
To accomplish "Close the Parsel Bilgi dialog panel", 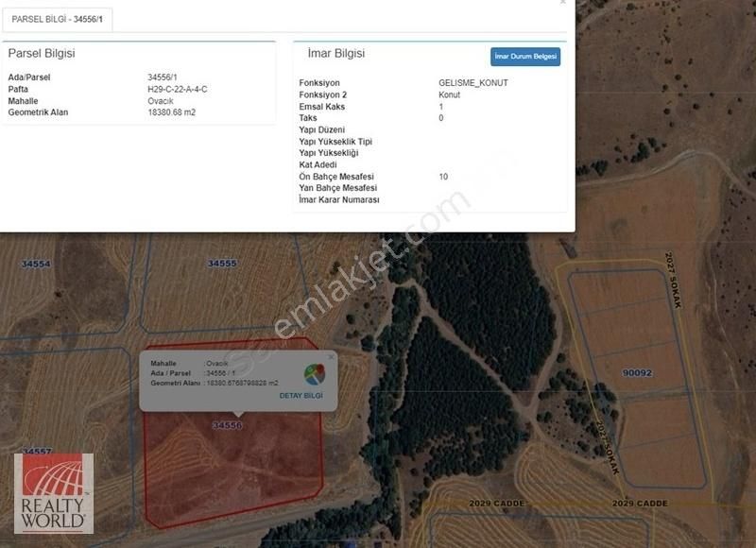I will (563, 3).
